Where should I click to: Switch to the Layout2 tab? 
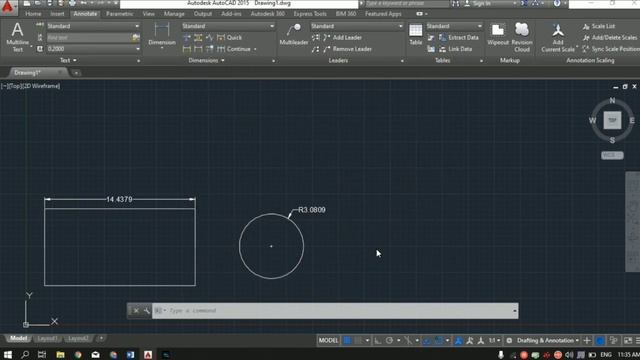(78, 338)
